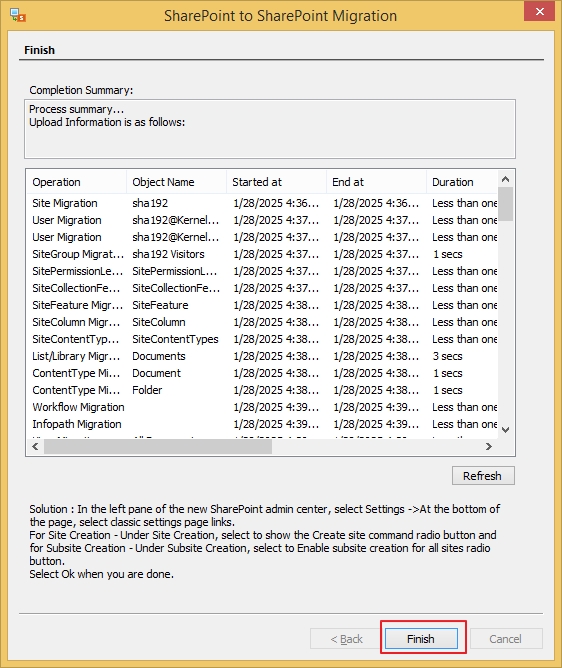Click the vertical scrollbar down arrow

click(505, 430)
